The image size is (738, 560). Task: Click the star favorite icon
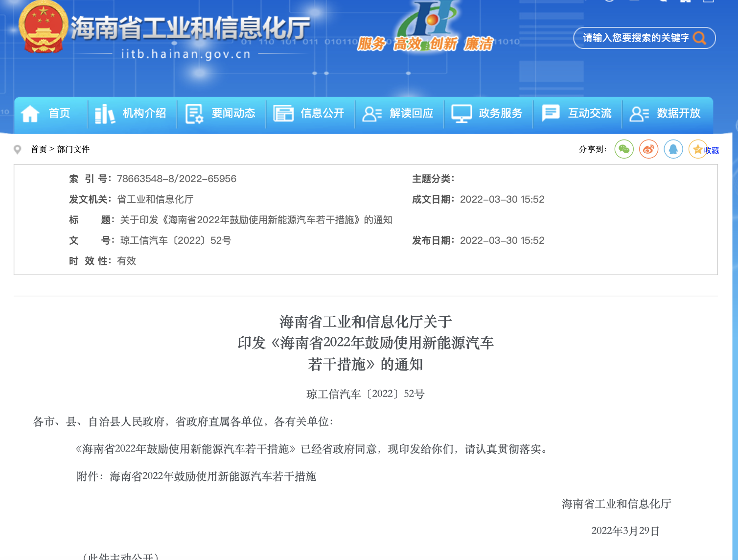[x=697, y=149]
